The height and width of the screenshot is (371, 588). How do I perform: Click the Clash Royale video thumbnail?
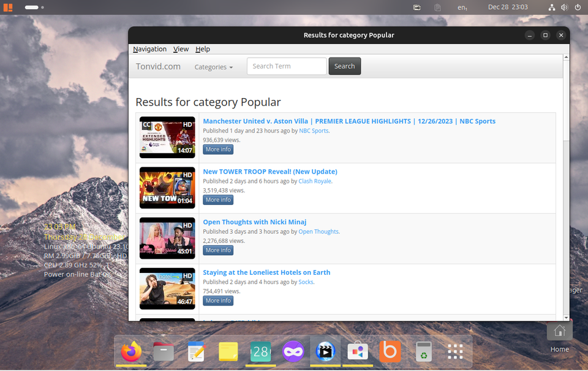pos(167,188)
